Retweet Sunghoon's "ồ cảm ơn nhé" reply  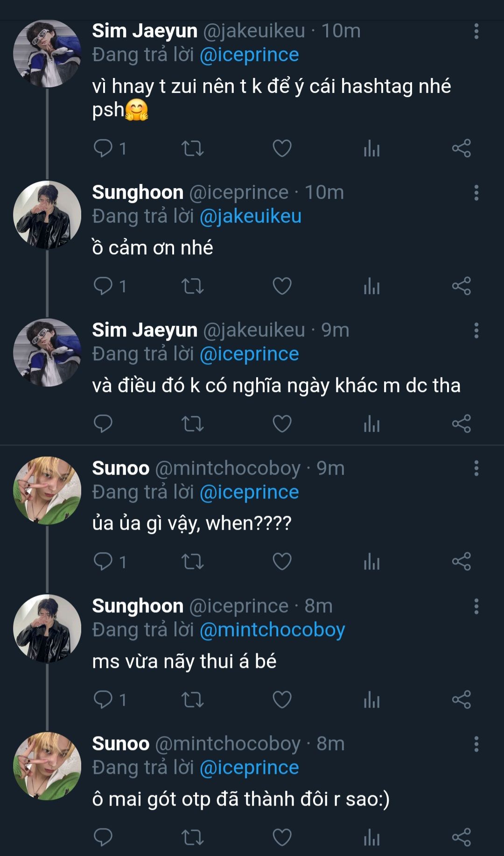(192, 286)
